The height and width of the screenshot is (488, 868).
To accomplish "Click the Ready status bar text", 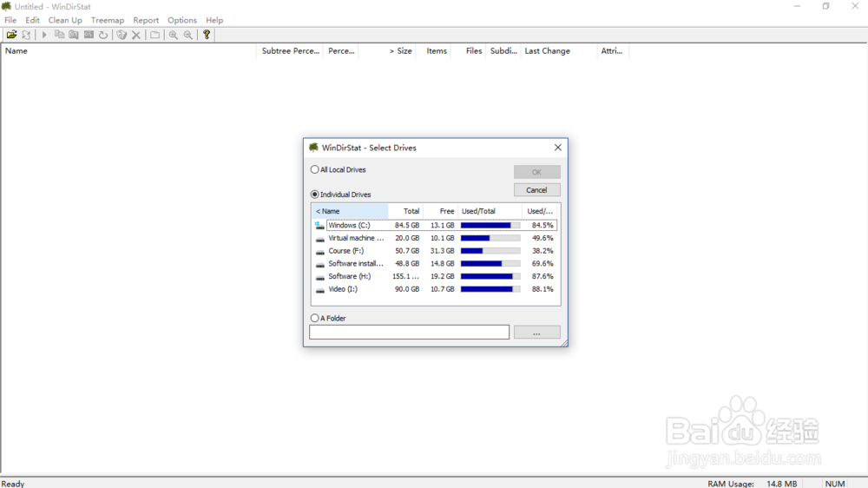I will click(13, 484).
